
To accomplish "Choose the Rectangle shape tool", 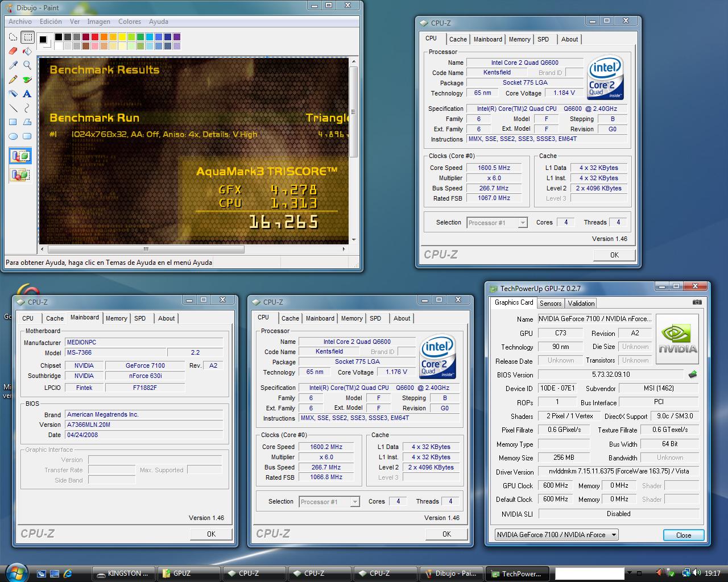I will pyautogui.click(x=13, y=122).
